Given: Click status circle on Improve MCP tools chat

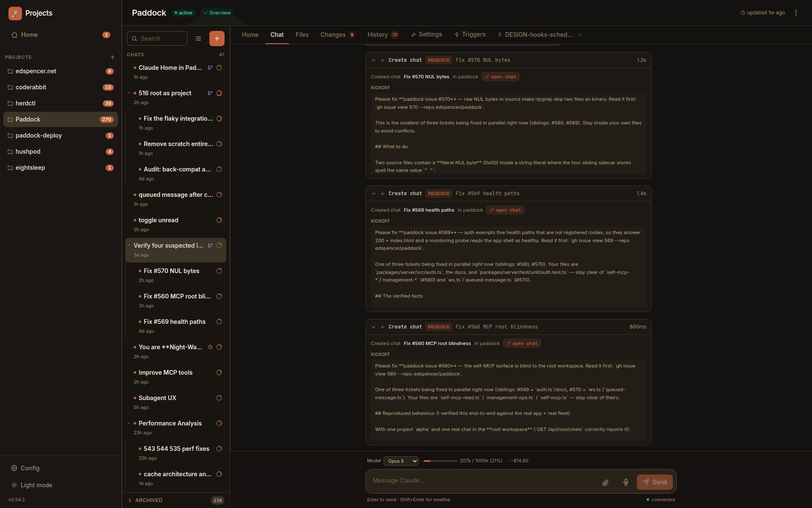Looking at the screenshot, I should pos(219,373).
